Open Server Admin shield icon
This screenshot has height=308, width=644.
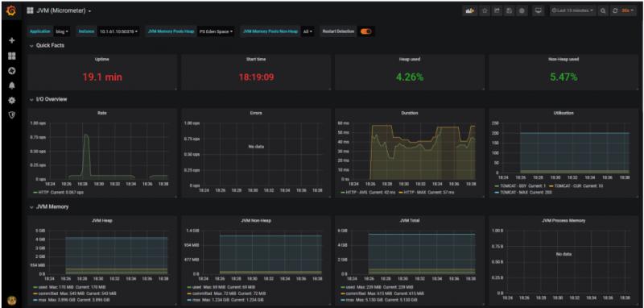[11, 115]
